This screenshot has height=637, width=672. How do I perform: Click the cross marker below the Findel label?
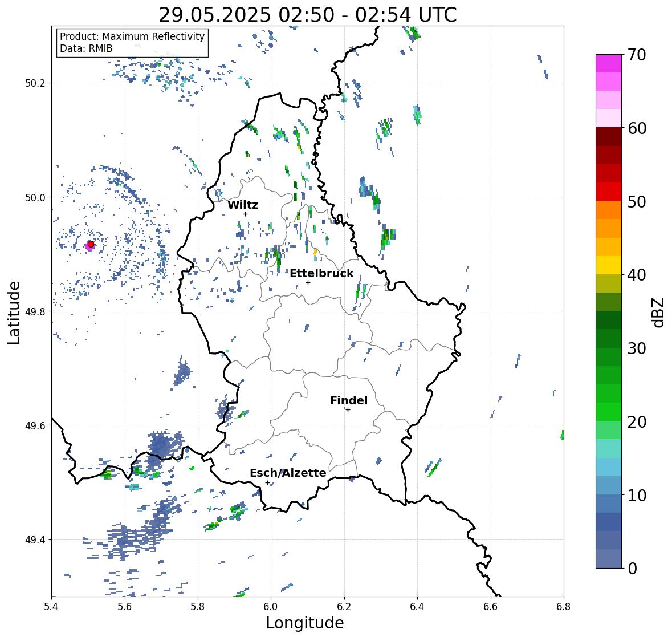tap(348, 410)
